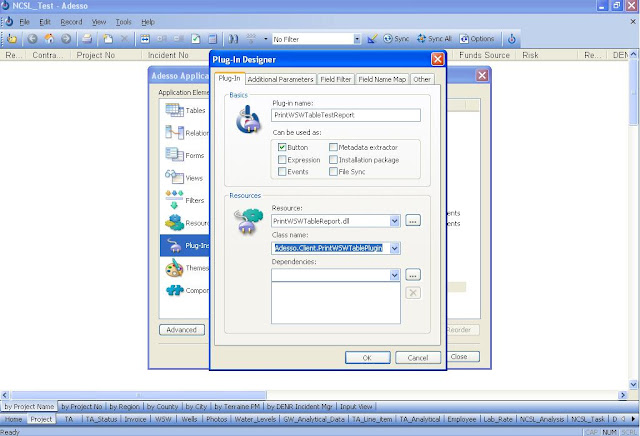
Task: Enable the Installation package checkbox
Action: pyautogui.click(x=333, y=159)
